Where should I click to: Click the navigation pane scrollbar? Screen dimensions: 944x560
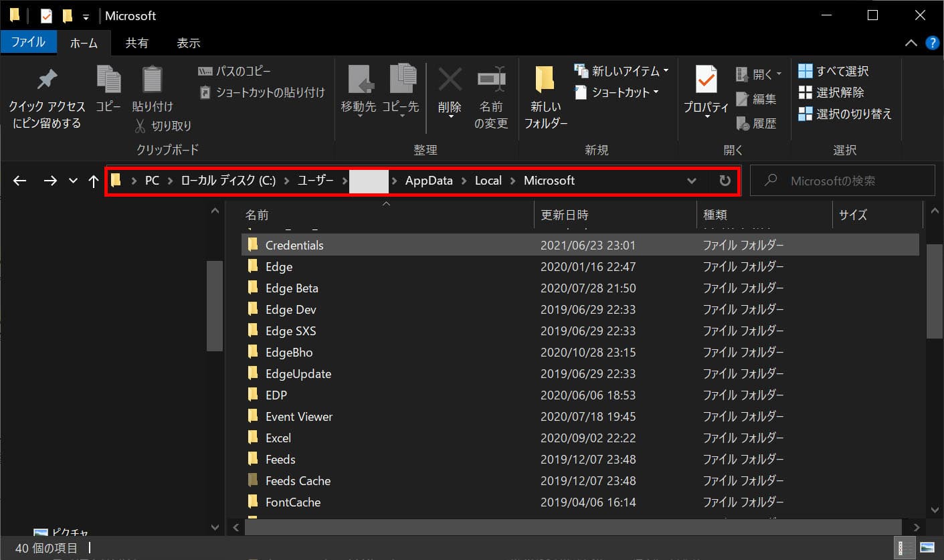tap(215, 304)
